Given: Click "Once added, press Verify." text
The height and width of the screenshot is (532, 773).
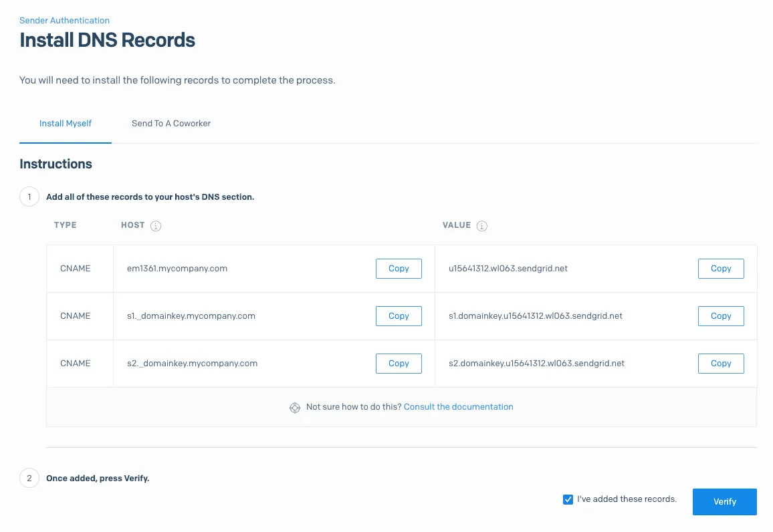Looking at the screenshot, I should pyautogui.click(x=98, y=479).
